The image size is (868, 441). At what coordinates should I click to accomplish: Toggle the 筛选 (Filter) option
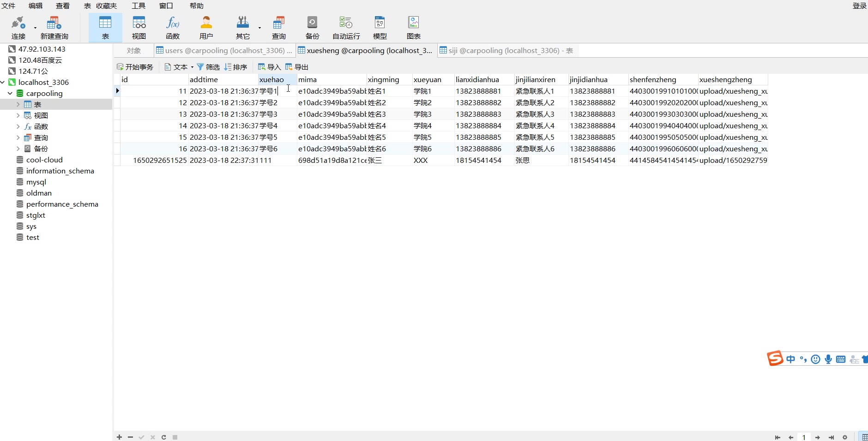pos(208,67)
